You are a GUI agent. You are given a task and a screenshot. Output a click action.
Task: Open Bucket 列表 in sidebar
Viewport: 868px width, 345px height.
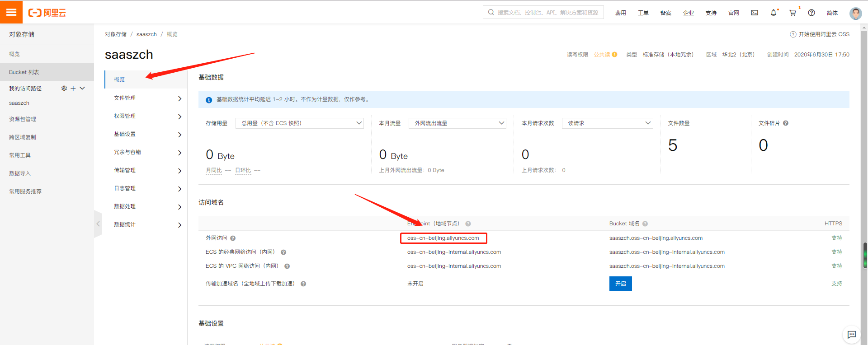(x=47, y=72)
